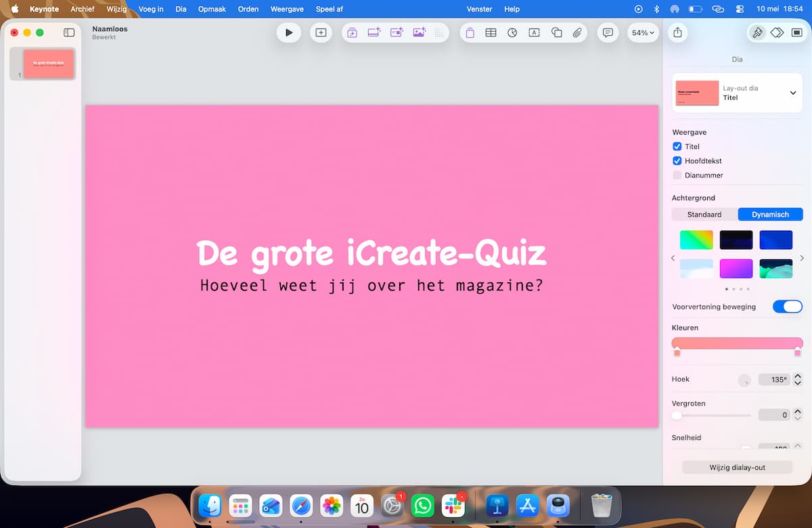
Task: Show next background presets with right arrow
Action: click(802, 258)
